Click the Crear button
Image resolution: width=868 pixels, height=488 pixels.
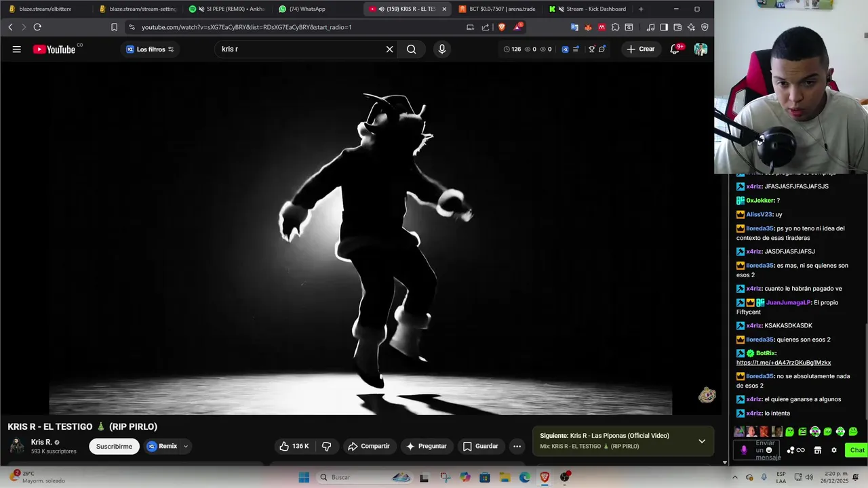tap(640, 49)
